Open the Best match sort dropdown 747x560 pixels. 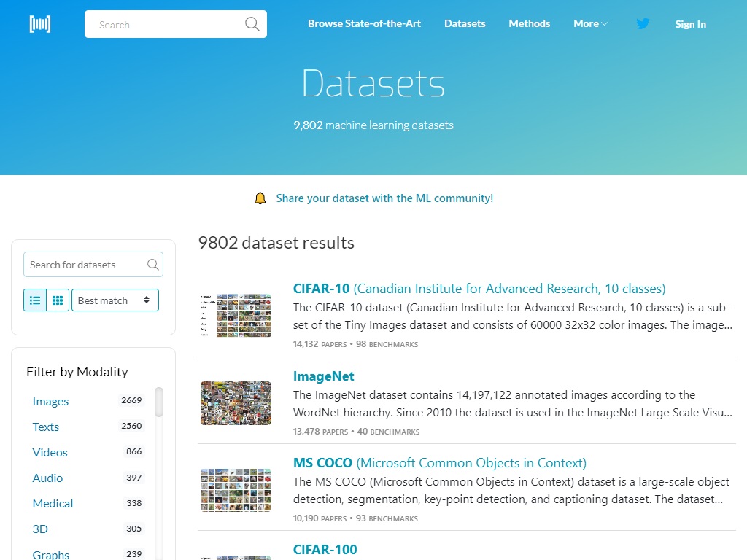click(x=115, y=300)
